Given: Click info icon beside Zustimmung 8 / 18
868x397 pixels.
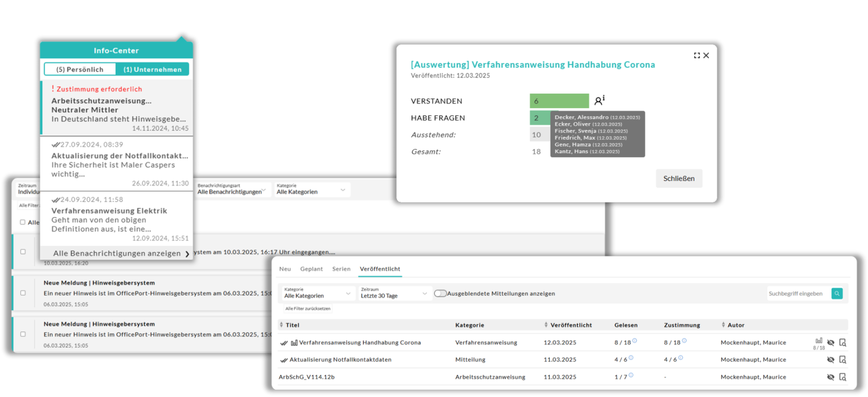Looking at the screenshot, I should coord(684,341).
